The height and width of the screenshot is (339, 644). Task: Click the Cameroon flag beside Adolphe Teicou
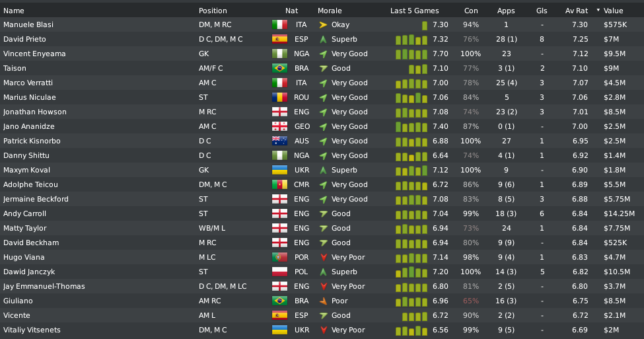(279, 184)
